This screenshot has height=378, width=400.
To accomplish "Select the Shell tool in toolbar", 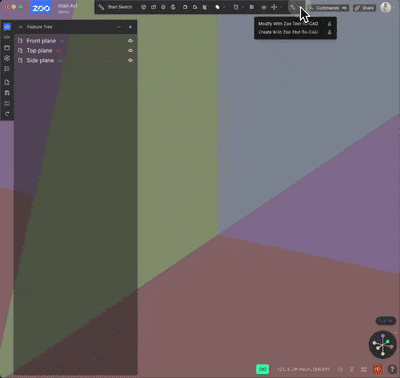I will 205,7.
